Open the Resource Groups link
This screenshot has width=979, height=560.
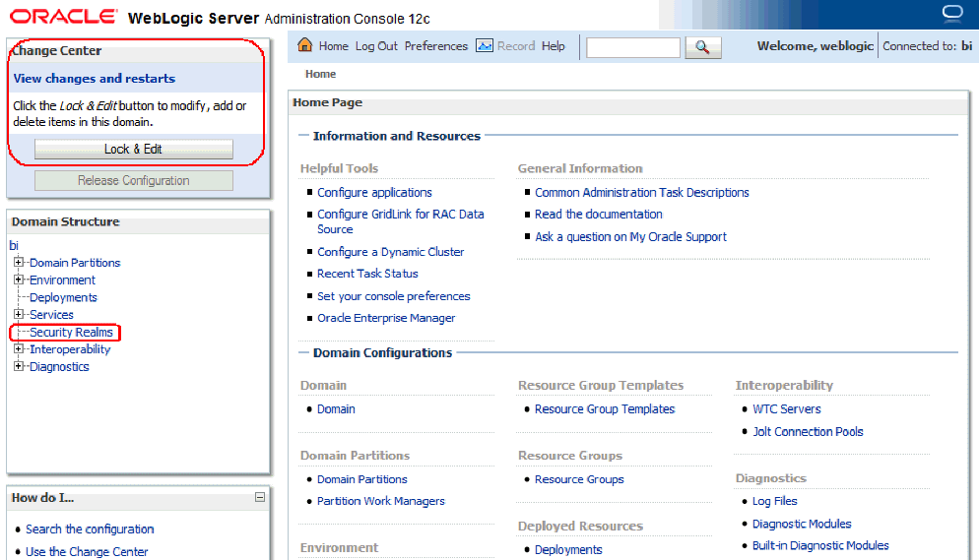pos(579,479)
